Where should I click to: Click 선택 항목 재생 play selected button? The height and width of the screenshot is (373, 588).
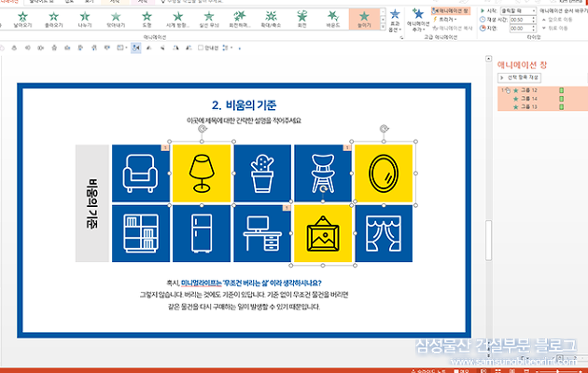pos(519,77)
